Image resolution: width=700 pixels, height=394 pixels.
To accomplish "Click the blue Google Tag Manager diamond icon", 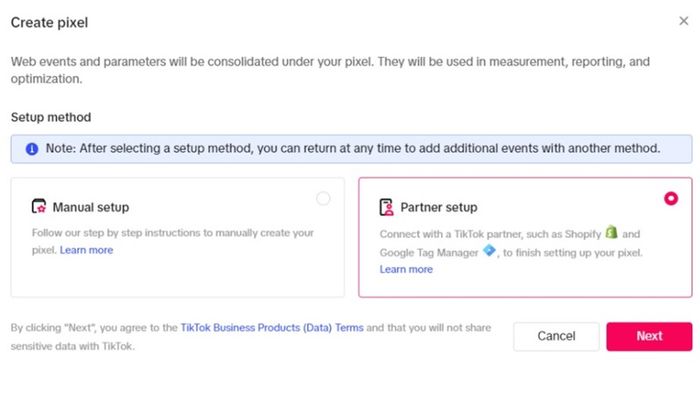I will click(489, 251).
